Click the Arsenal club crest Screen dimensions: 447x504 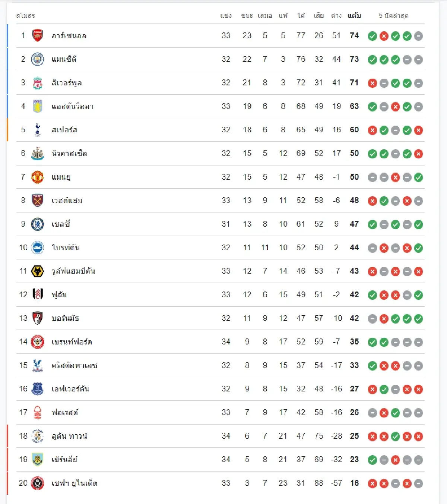[37, 35]
